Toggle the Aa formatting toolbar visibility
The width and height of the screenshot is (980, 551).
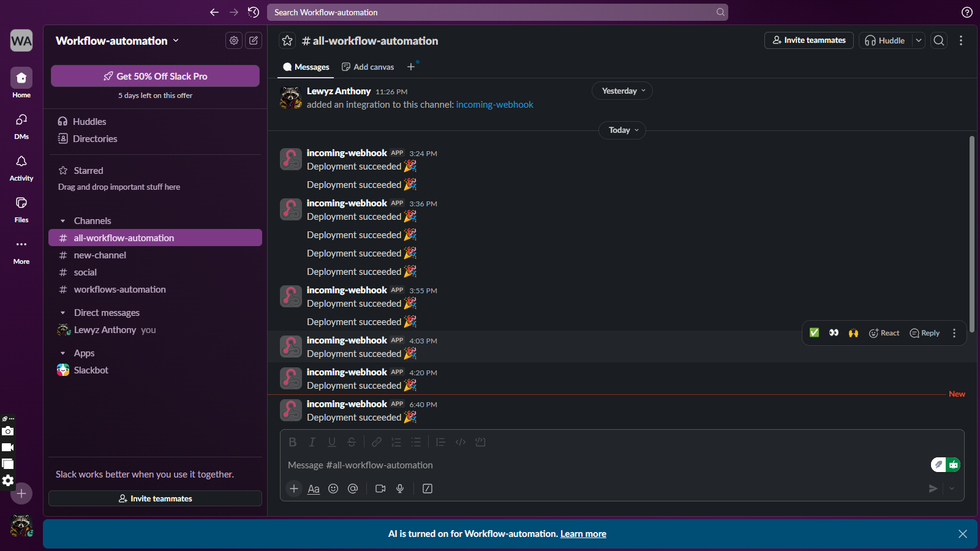pyautogui.click(x=314, y=489)
